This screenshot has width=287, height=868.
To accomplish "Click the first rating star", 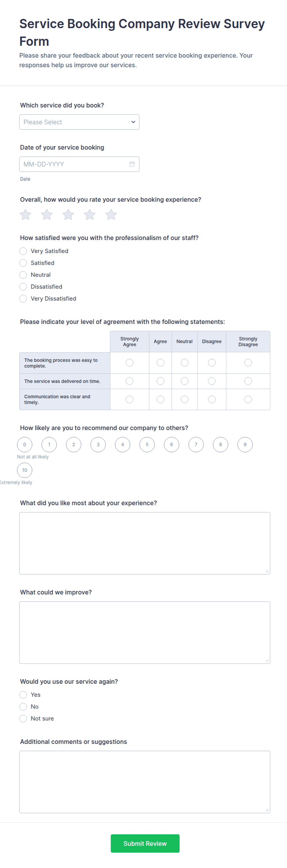I will pos(25,215).
